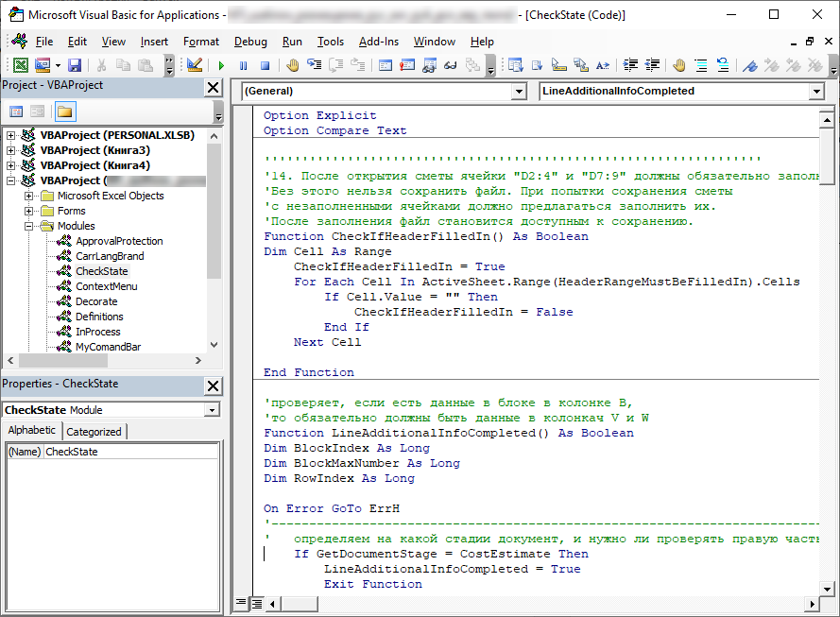List Properties and Methods icon
This screenshot has height=617, width=840.
(x=515, y=65)
